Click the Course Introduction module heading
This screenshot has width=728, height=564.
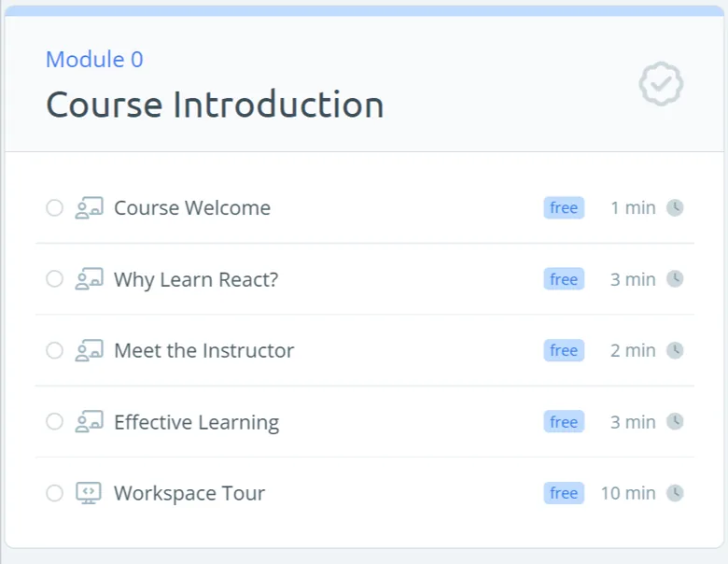pos(215,105)
